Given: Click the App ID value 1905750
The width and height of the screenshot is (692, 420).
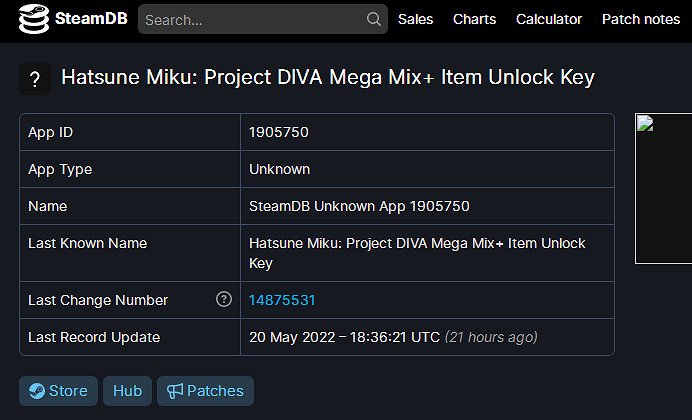Looking at the screenshot, I should pyautogui.click(x=279, y=132).
